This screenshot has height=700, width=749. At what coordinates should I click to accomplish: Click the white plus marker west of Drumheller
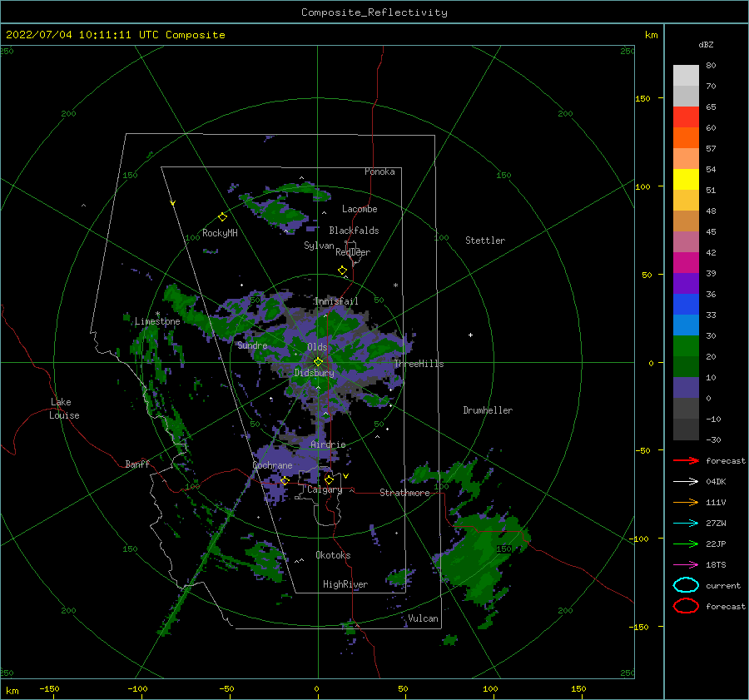click(x=470, y=335)
